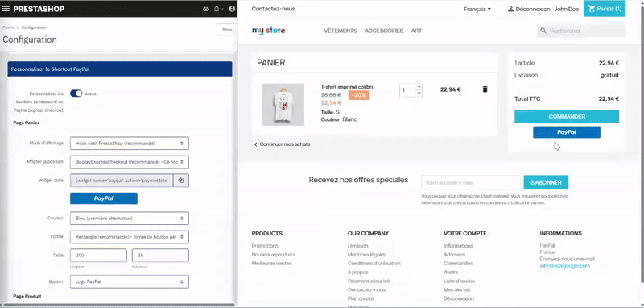
Task: Open the Liste d'envies footer link
Action: click(x=459, y=281)
